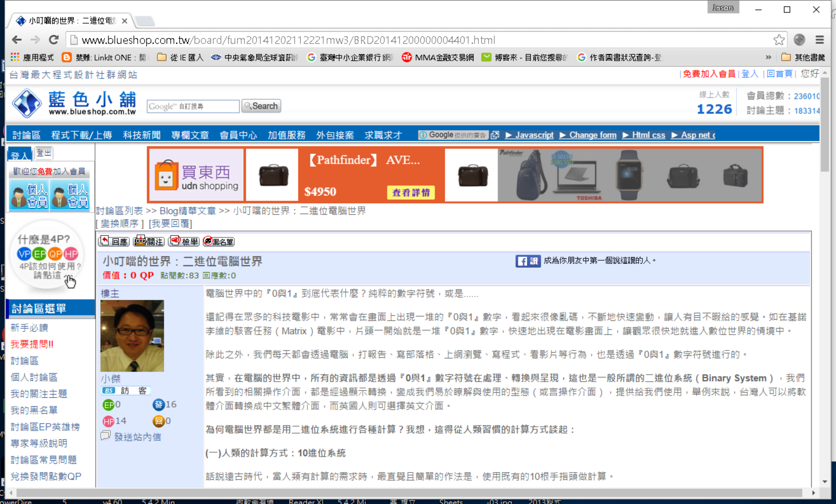Switch to the 登出 tab
Screen dimensions: 836x504
click(44, 153)
